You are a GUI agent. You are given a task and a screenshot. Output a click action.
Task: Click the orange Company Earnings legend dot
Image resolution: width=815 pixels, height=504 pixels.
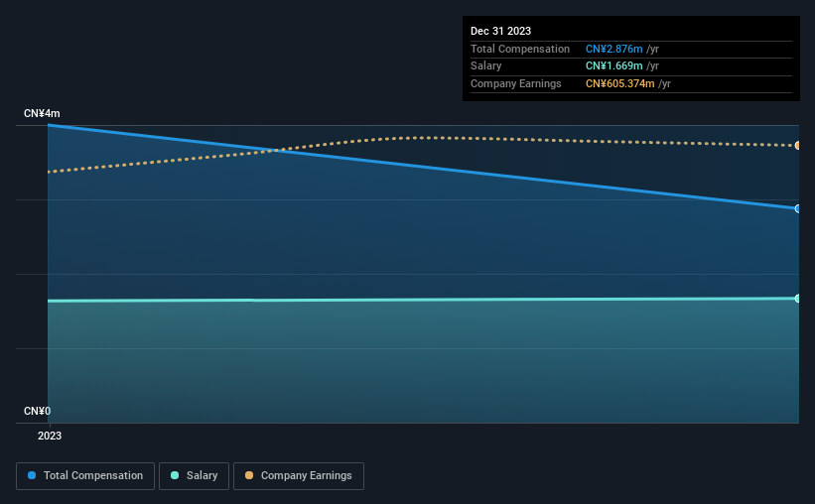coord(249,475)
